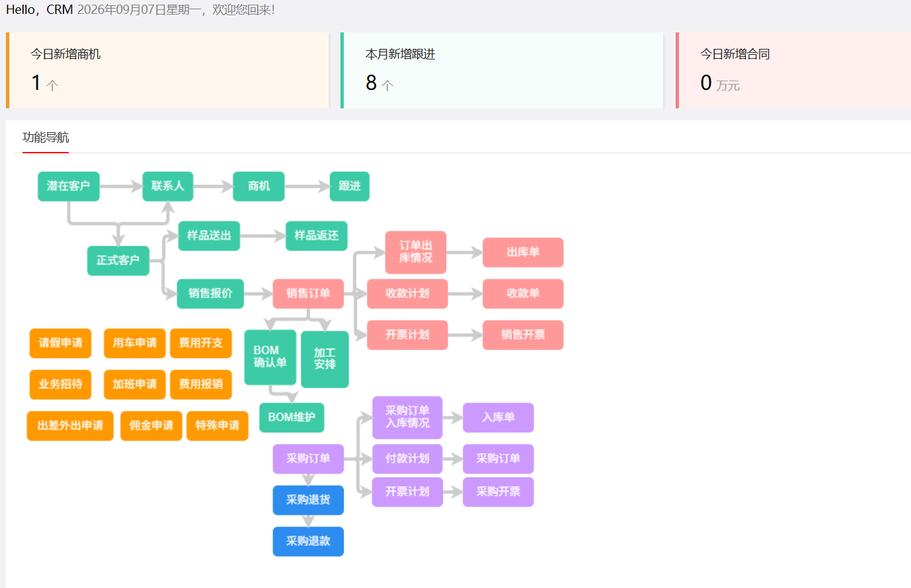This screenshot has height=588, width=911.
Task: Open 销售开票
Action: click(523, 335)
